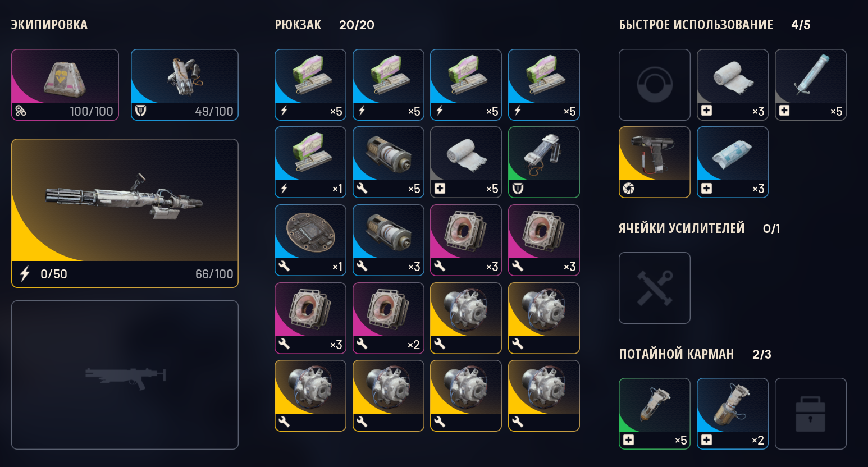This screenshot has height=467, width=868.
Task: Select the blue medical pack x3 slot
Action: point(732,162)
